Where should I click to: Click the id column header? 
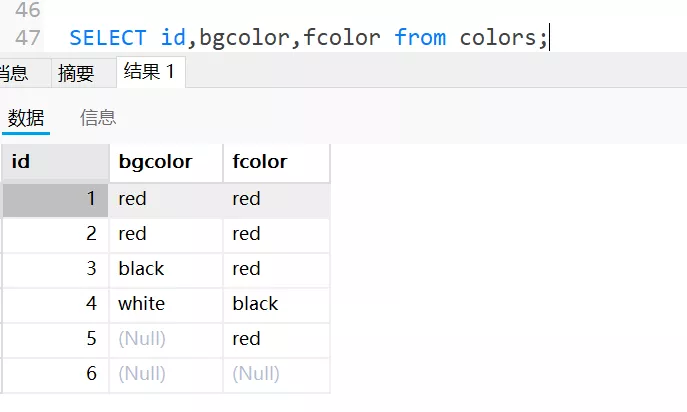(x=55, y=162)
